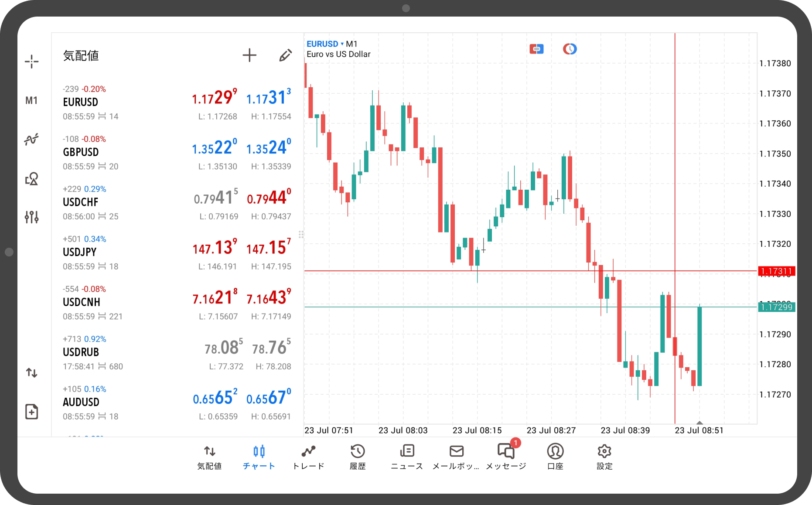Toggle the red-blue one-click trading icon
The width and height of the screenshot is (812, 505).
(536, 49)
